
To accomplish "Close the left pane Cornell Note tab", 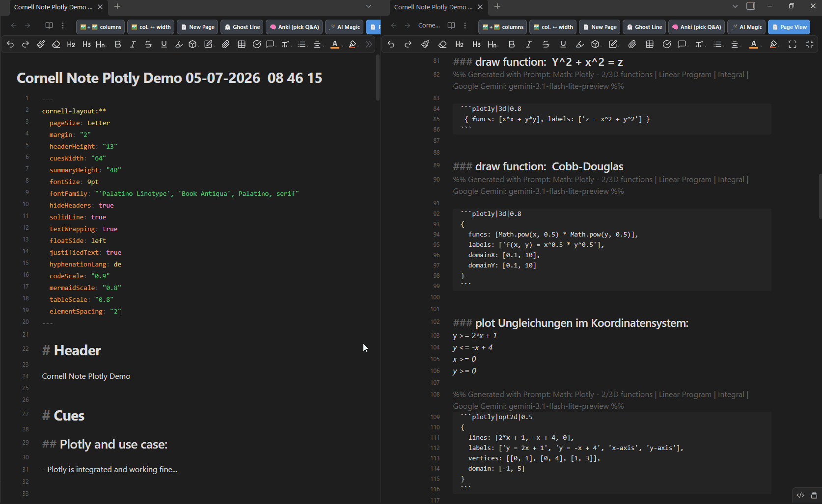I will (100, 7).
